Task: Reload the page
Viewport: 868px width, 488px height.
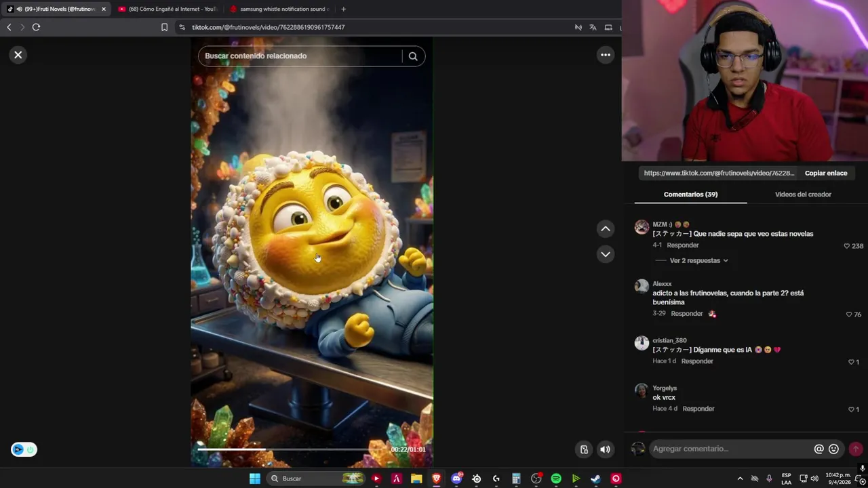Action: point(36,27)
